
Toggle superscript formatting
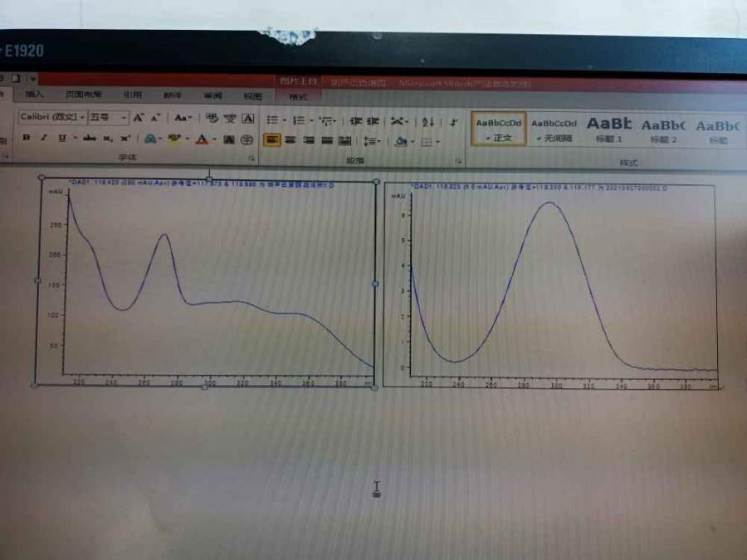[x=125, y=139]
